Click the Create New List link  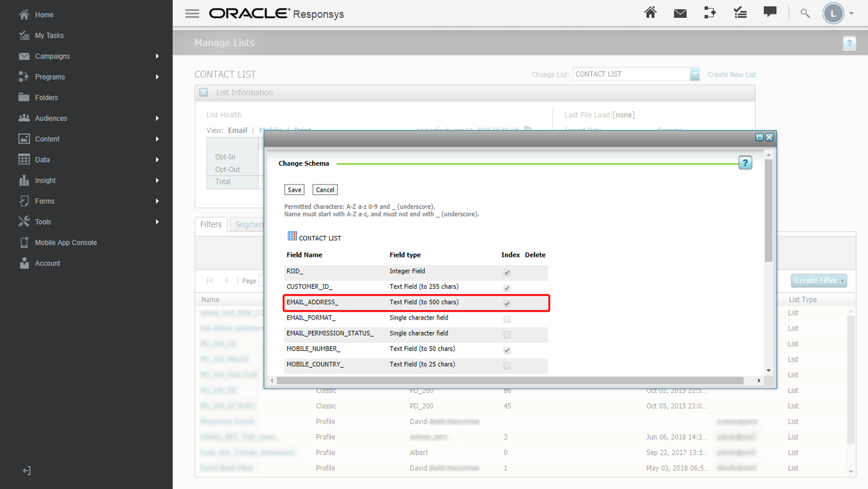pyautogui.click(x=732, y=75)
